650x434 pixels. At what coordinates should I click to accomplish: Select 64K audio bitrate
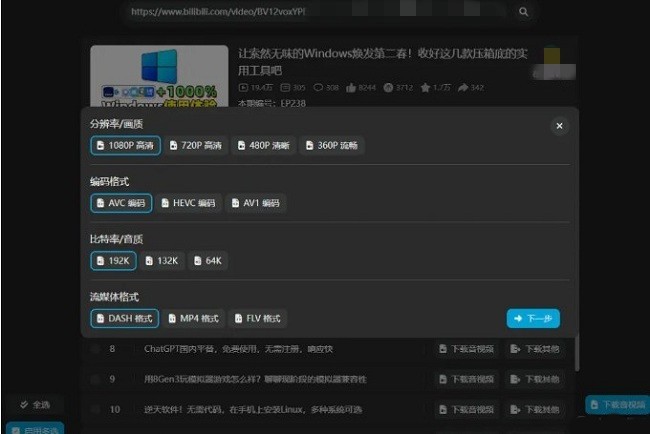click(x=208, y=261)
